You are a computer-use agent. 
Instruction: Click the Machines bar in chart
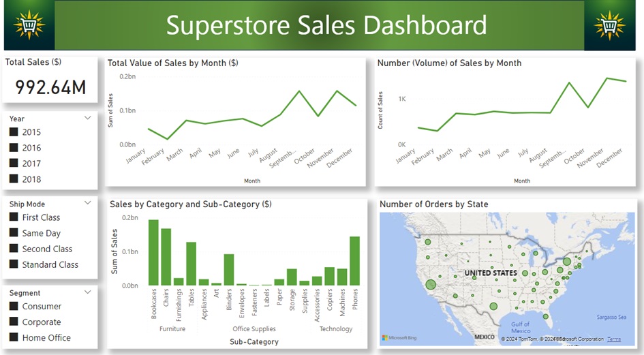click(x=342, y=277)
